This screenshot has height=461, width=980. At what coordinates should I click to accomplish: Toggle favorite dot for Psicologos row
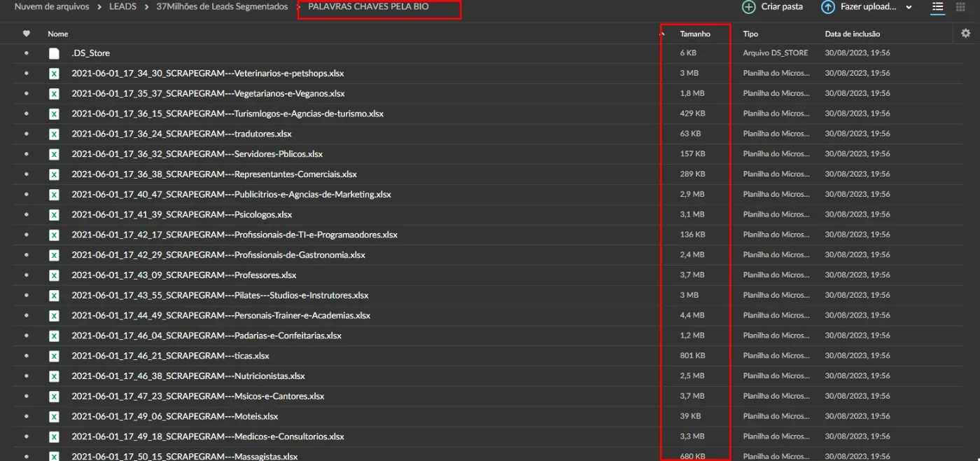point(27,214)
